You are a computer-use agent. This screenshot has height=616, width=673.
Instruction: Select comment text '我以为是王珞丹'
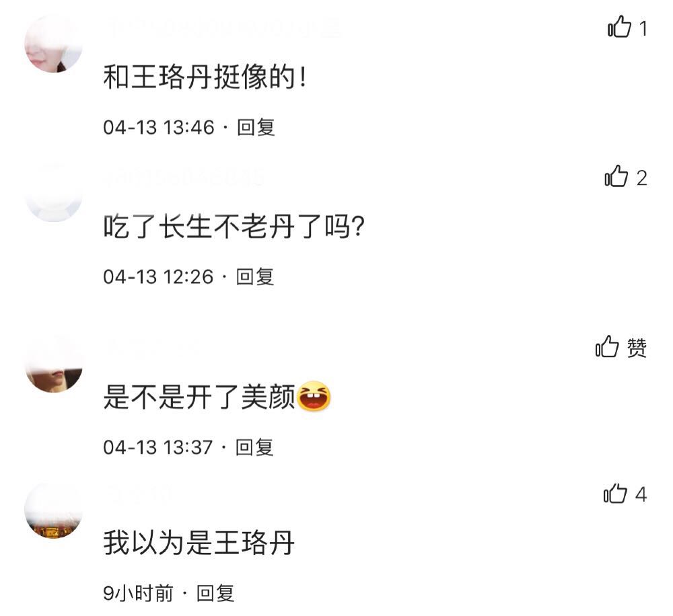tap(199, 543)
